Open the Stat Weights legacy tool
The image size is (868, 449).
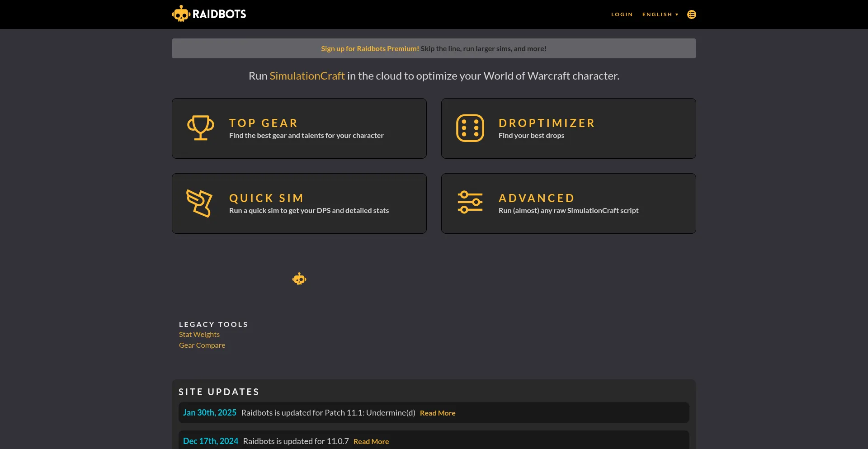199,334
